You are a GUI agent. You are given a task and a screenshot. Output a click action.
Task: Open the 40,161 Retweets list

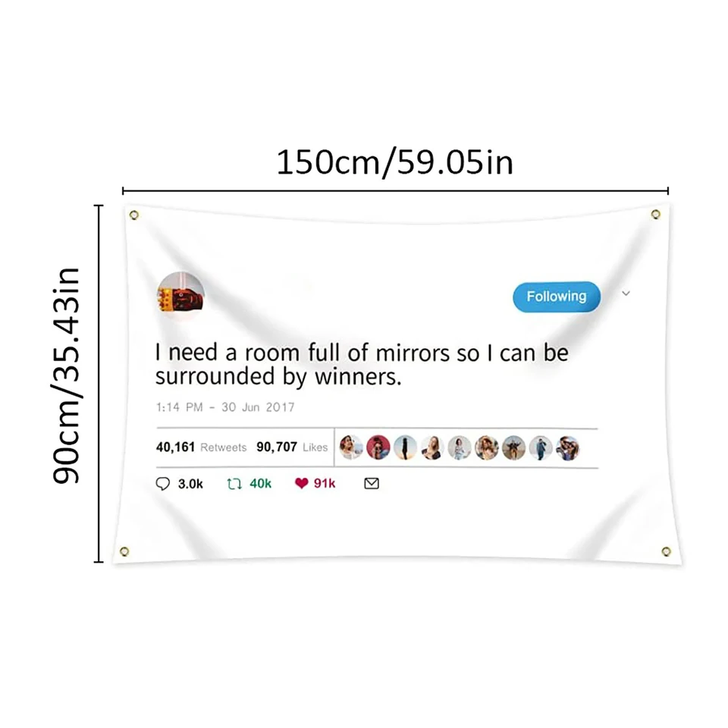click(201, 447)
